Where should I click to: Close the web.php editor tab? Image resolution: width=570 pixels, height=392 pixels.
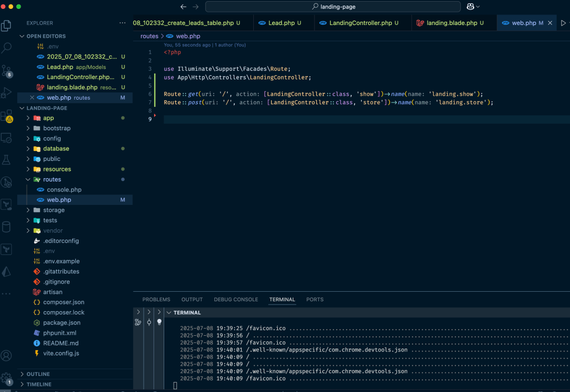551,23
